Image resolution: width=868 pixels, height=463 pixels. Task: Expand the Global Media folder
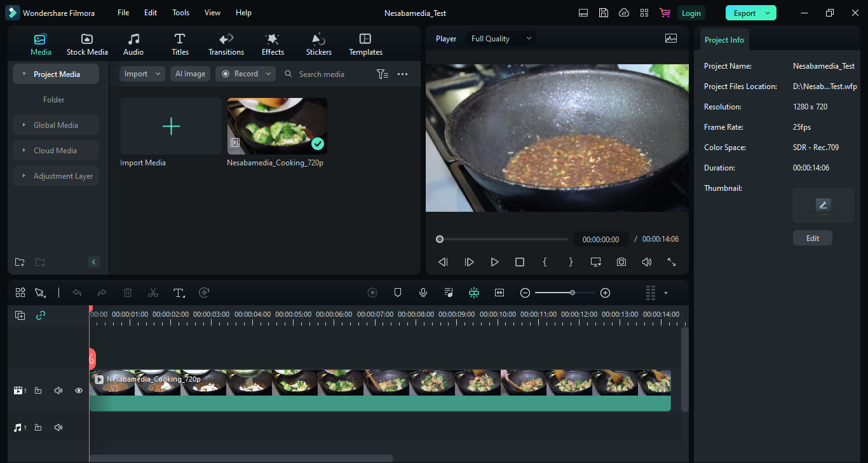click(x=56, y=125)
